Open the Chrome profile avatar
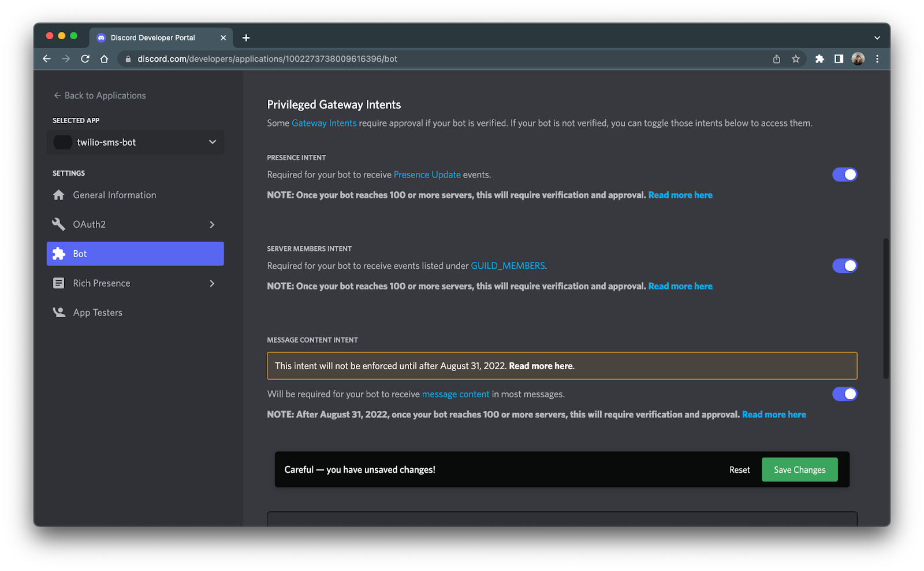This screenshot has height=571, width=924. click(858, 59)
